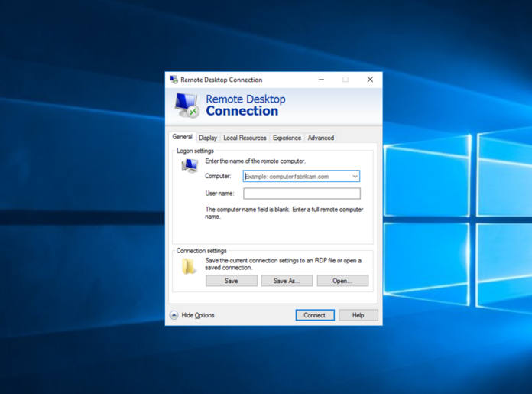Click the 'Remote Desktop Connection' title bar text
Image resolution: width=532 pixels, height=394 pixels.
point(221,80)
